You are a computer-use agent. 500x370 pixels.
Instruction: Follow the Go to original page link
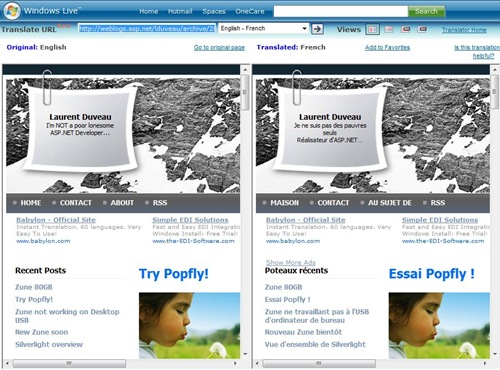tap(219, 47)
